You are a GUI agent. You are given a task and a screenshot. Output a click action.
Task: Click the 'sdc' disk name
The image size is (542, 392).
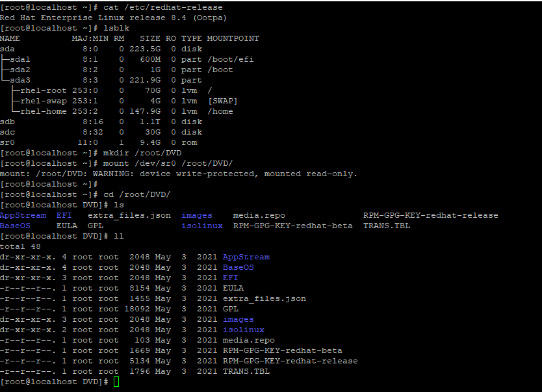tap(7, 132)
